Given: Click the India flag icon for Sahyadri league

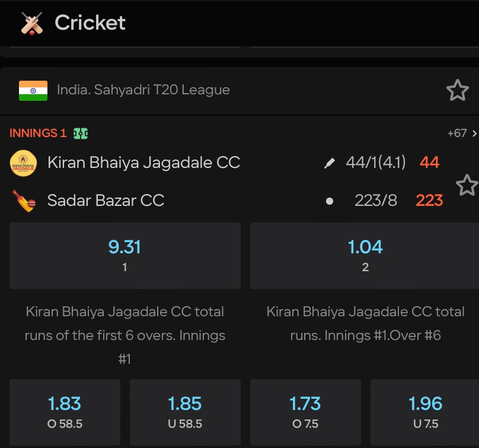Looking at the screenshot, I should click(32, 90).
